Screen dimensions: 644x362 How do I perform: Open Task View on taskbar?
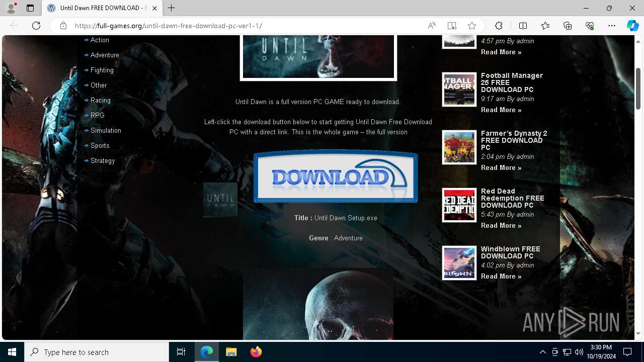click(x=181, y=352)
